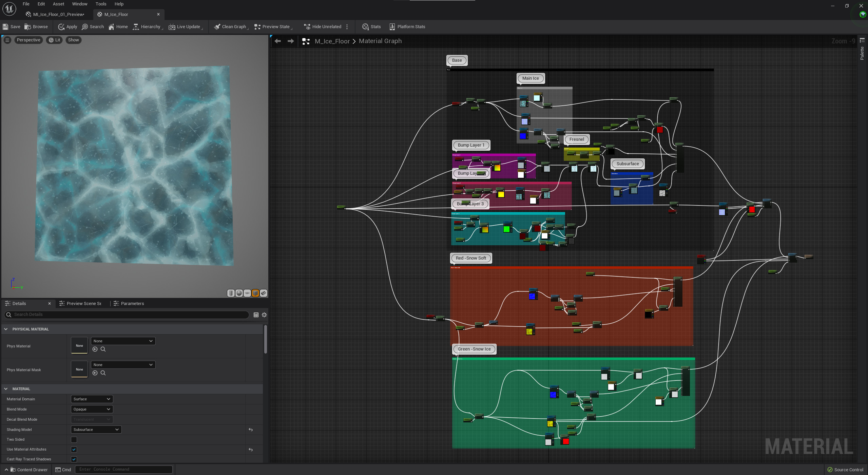Open the Blend Mode dropdown
This screenshot has width=868, height=475.
[91, 409]
